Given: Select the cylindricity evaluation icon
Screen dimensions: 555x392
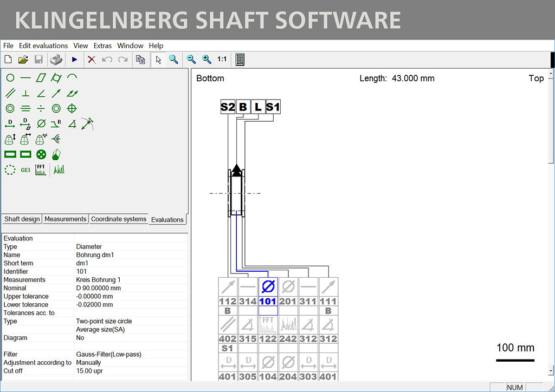Looking at the screenshot, I should click(56, 78).
